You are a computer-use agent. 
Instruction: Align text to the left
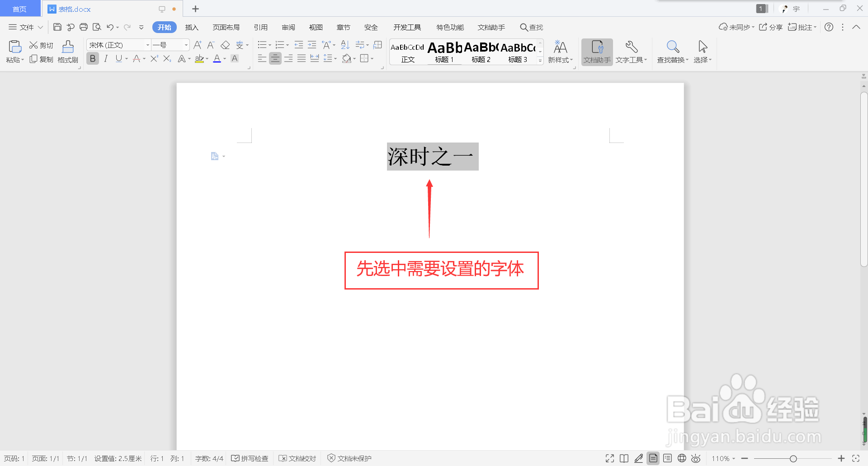click(x=262, y=58)
